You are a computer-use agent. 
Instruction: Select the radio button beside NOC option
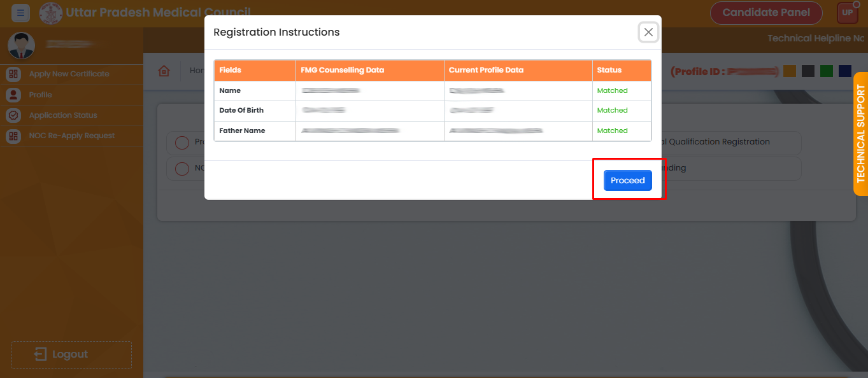(x=181, y=169)
